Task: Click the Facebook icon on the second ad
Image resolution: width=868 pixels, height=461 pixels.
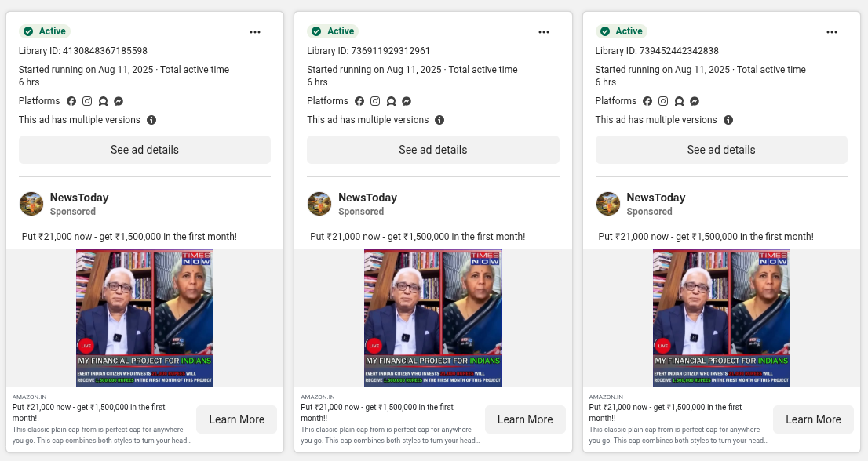Action: click(359, 101)
